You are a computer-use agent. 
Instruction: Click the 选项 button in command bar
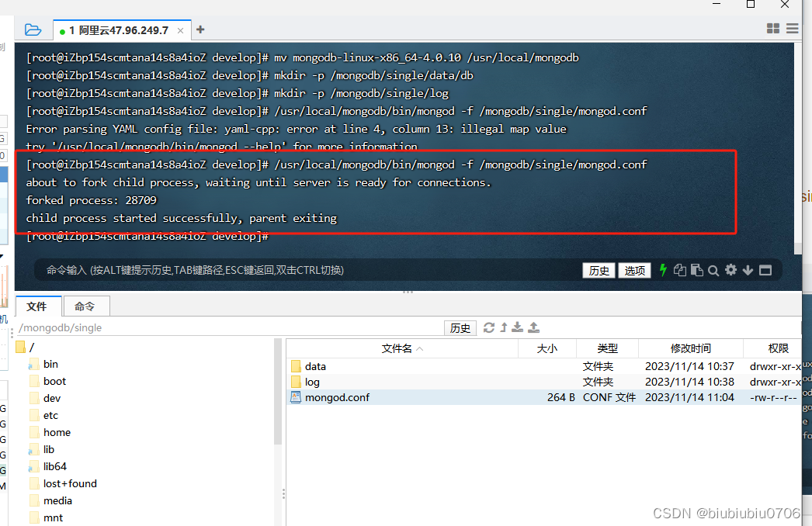634,270
